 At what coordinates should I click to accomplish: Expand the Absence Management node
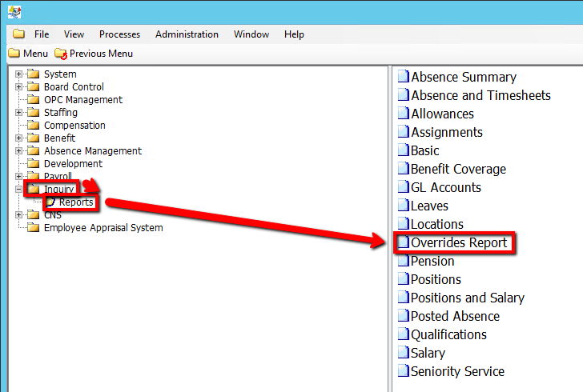point(18,151)
